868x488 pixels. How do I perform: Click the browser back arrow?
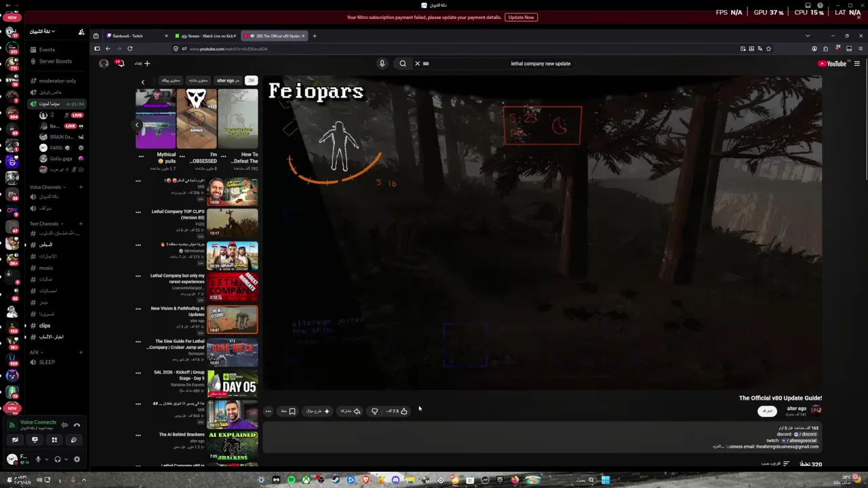tap(107, 49)
